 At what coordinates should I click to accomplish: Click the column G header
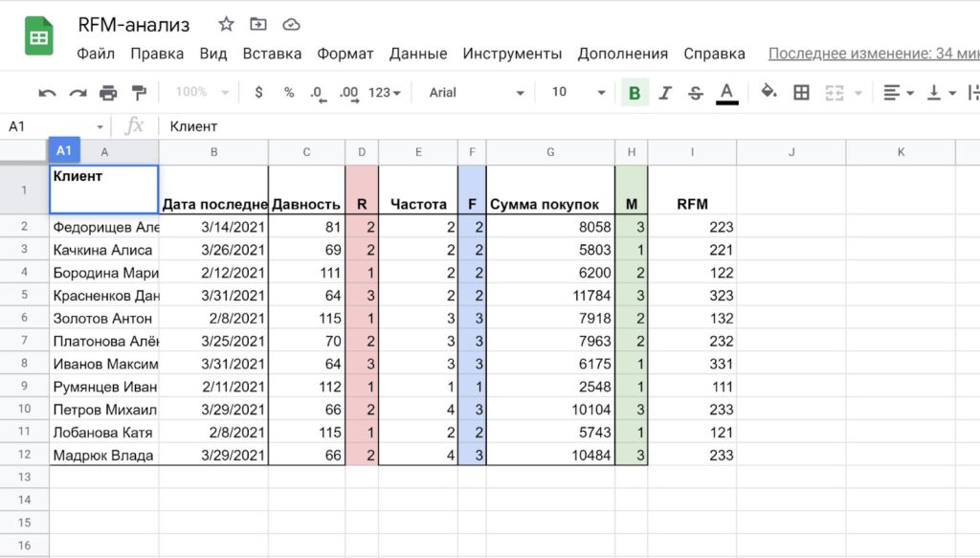(550, 152)
